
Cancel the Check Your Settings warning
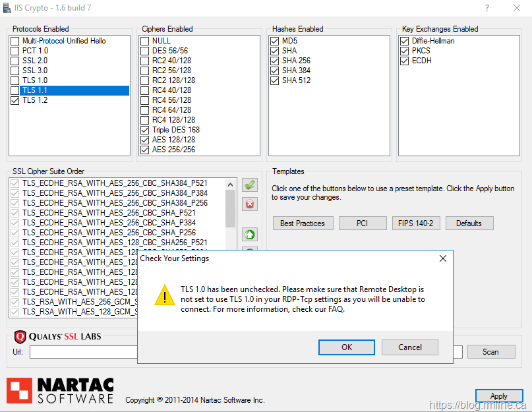pyautogui.click(x=410, y=347)
